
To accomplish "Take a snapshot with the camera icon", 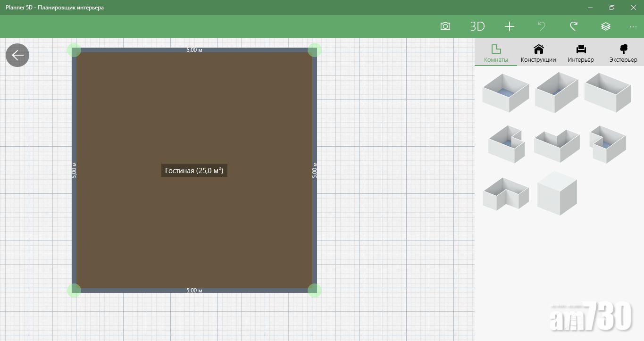I will 445,26.
